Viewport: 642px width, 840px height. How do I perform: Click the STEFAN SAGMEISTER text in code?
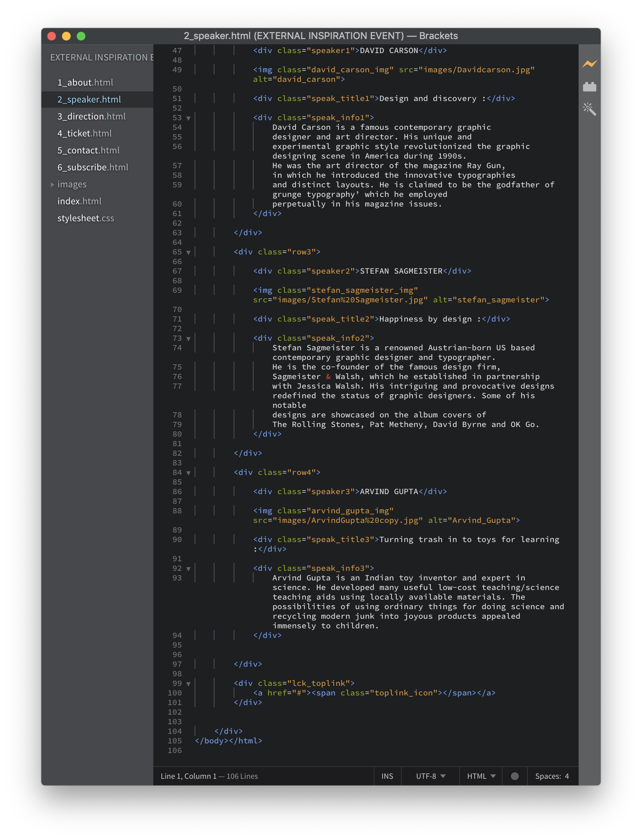[x=401, y=271]
